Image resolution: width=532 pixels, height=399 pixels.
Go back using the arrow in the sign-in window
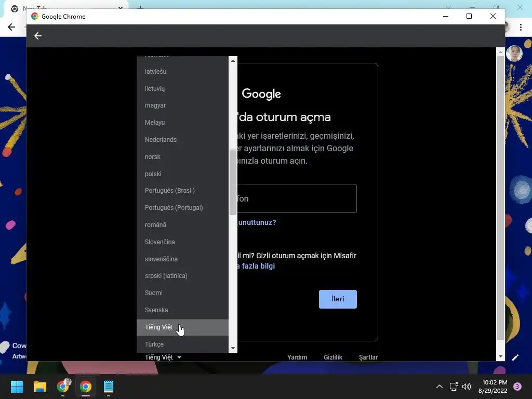click(37, 36)
